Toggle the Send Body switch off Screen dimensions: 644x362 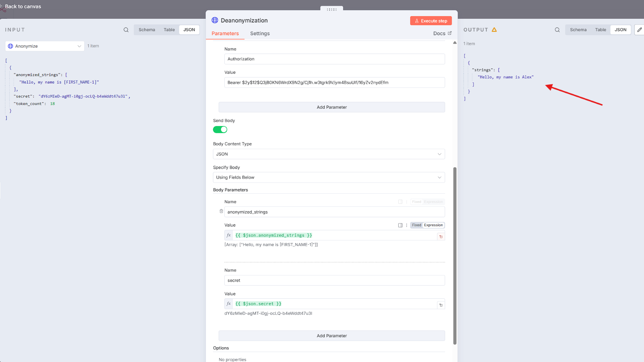click(x=220, y=130)
